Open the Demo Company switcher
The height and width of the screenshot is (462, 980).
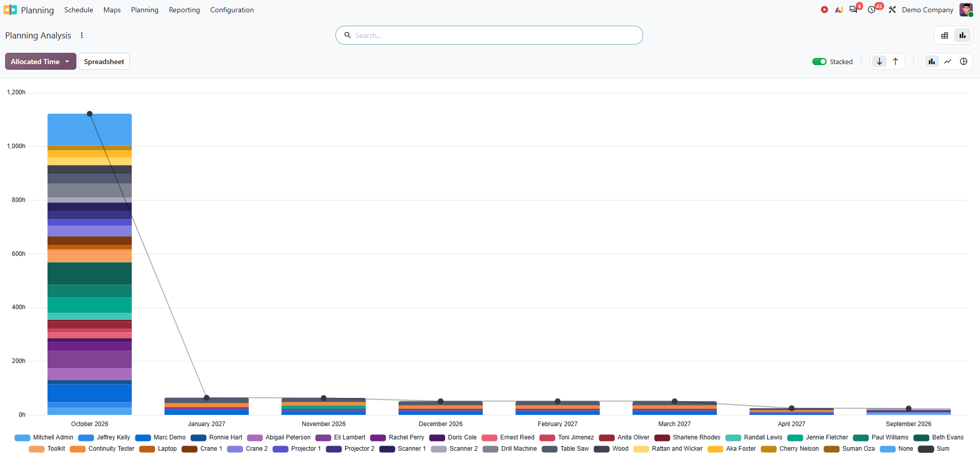tap(927, 10)
